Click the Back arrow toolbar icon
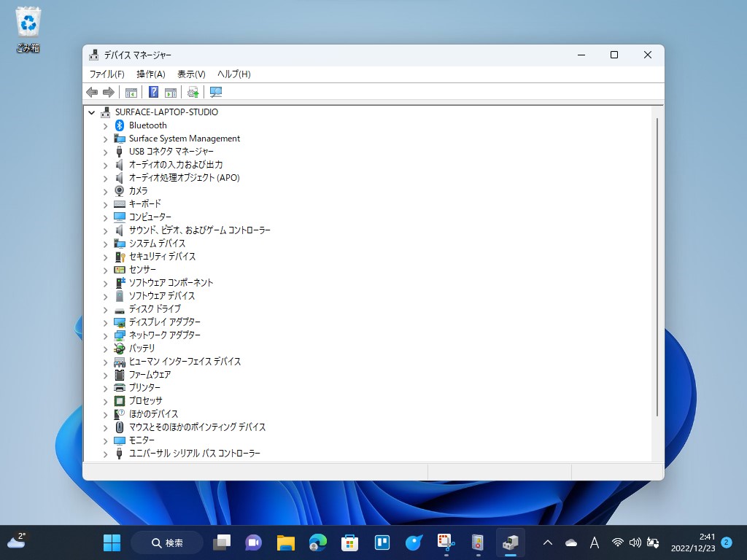The image size is (747, 560). 92,92
